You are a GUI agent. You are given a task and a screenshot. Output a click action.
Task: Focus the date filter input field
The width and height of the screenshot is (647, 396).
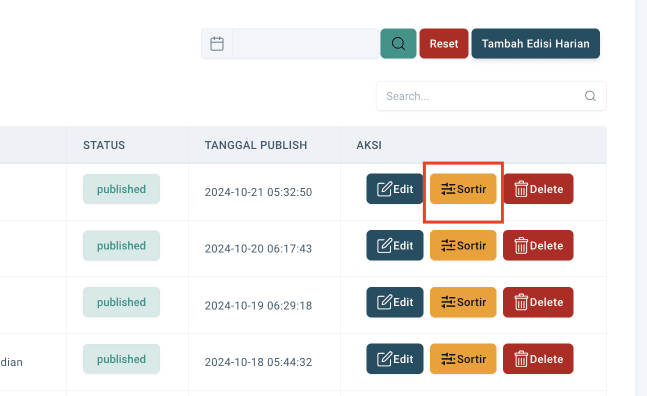click(x=306, y=44)
